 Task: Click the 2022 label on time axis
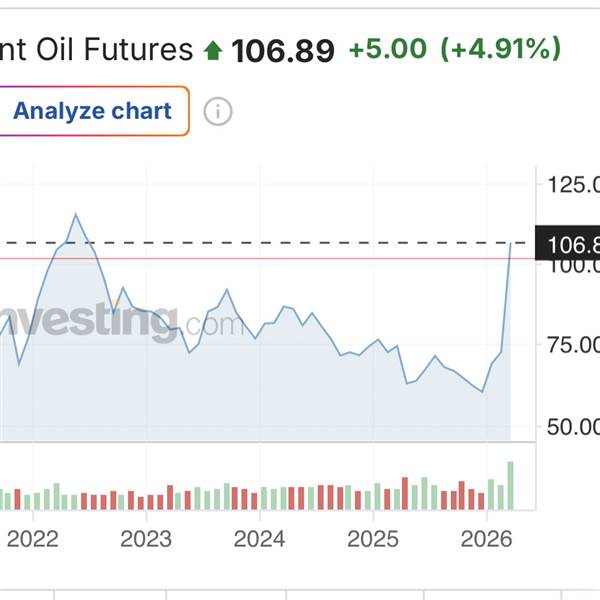(32, 539)
